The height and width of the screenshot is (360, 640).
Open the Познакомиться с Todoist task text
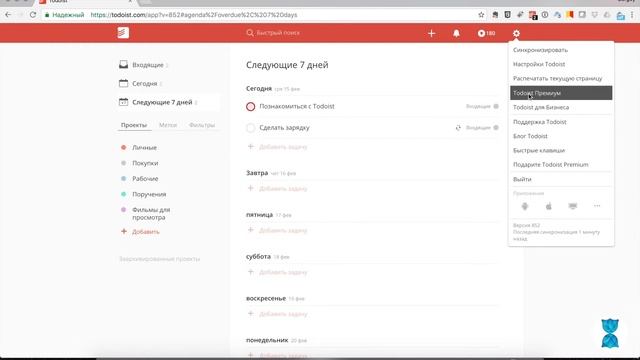point(297,106)
